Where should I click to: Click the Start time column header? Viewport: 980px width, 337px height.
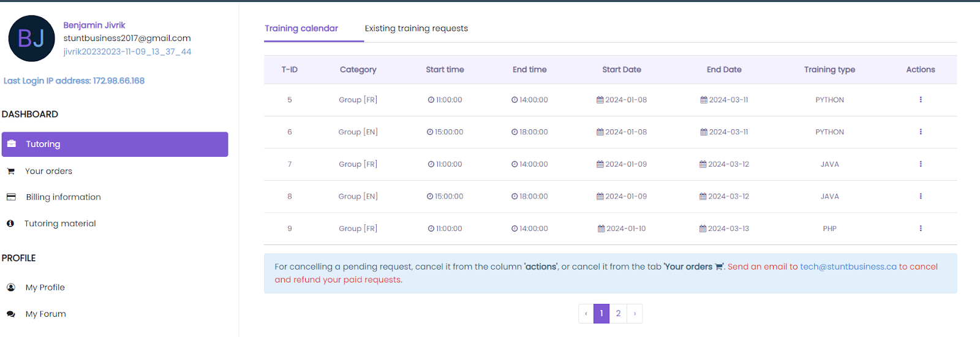[x=445, y=69]
